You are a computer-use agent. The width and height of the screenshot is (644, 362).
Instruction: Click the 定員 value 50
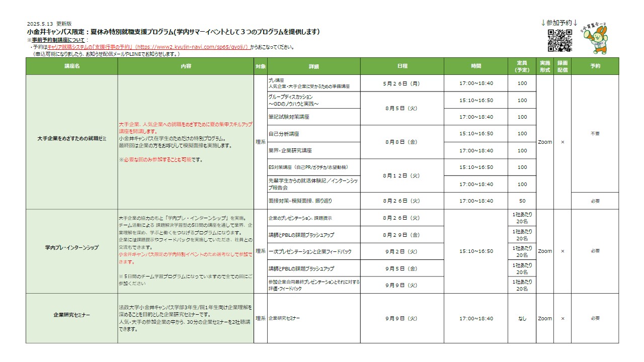522,201
